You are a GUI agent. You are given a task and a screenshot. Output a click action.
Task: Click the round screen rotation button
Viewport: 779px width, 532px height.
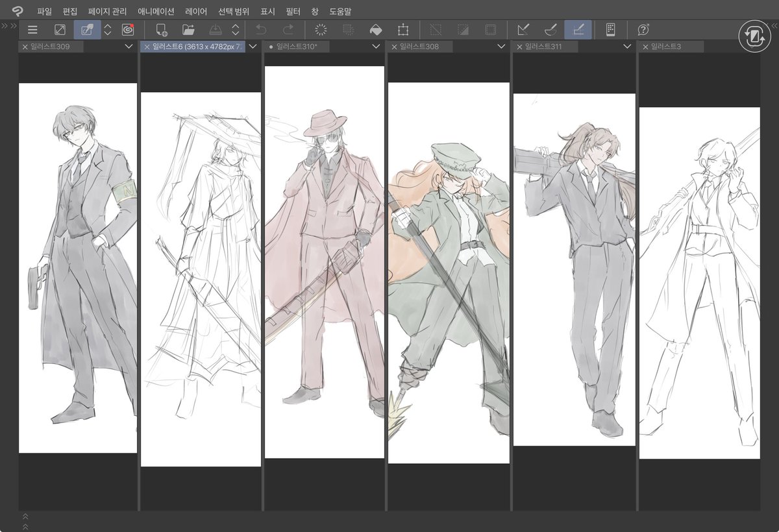click(x=756, y=36)
